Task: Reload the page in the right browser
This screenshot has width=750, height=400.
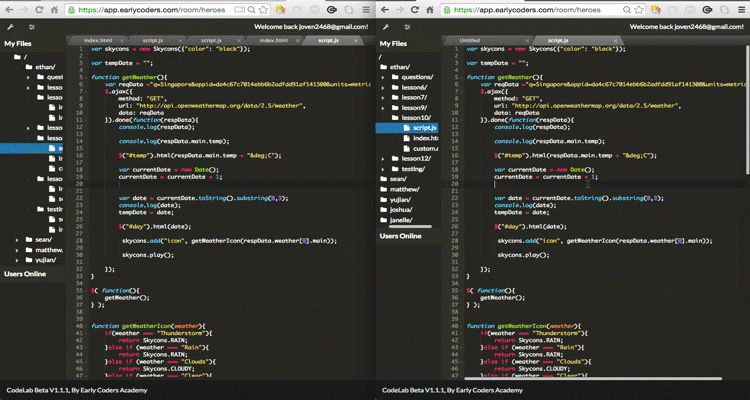Action: [415, 9]
